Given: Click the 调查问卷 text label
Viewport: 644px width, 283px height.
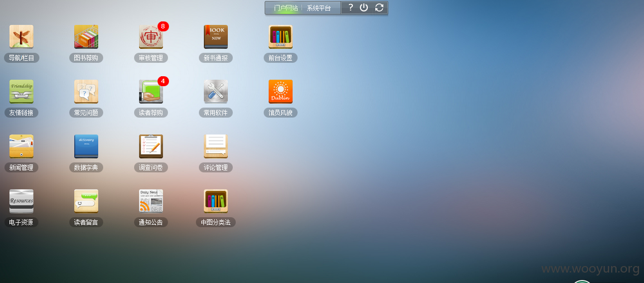Looking at the screenshot, I should click(x=151, y=167).
